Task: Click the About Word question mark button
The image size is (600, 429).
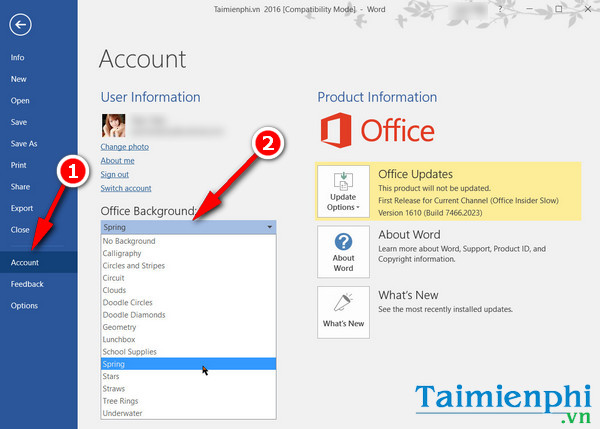Action: click(x=343, y=251)
